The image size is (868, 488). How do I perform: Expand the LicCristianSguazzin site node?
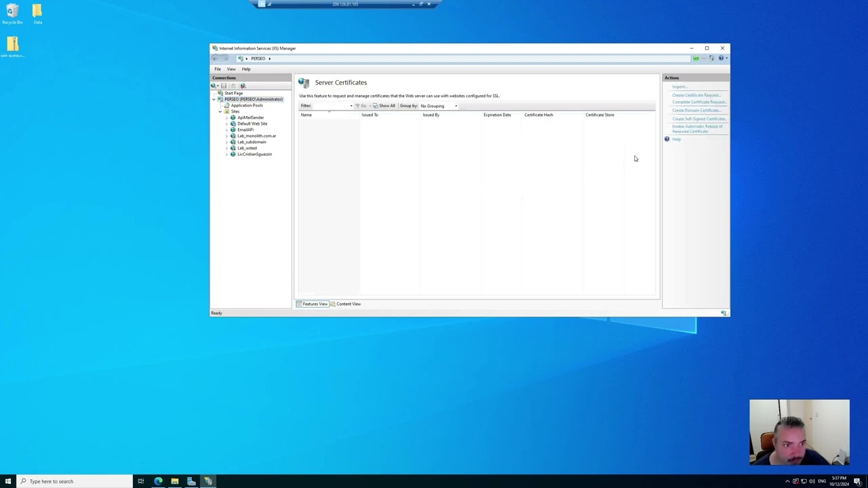pyautogui.click(x=226, y=154)
